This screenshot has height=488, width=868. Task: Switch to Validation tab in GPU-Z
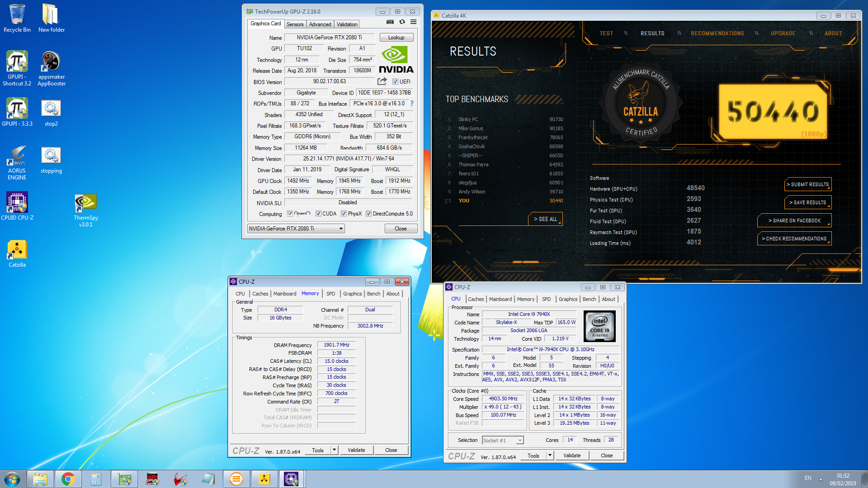tap(347, 24)
